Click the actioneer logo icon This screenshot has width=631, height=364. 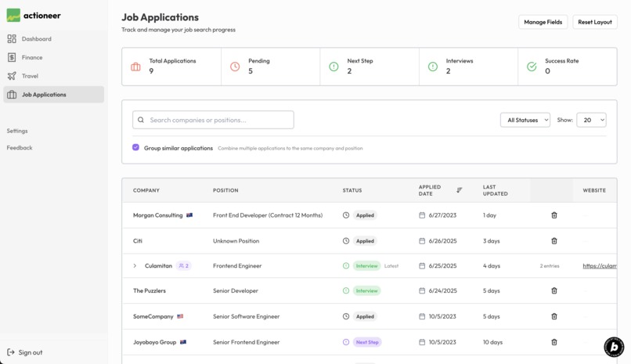tap(13, 16)
